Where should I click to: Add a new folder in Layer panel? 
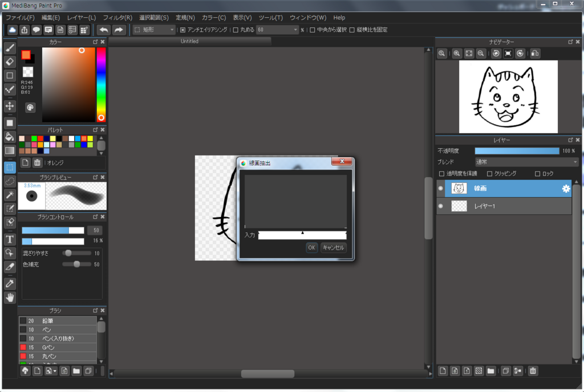click(x=490, y=371)
